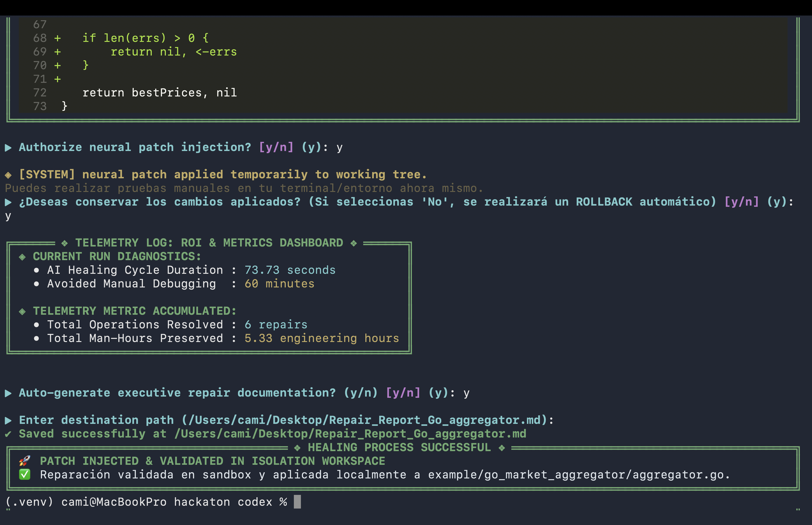The width and height of the screenshot is (812, 525).
Task: Click the TELEMETRY LOG dashboard title
Action: click(x=209, y=243)
